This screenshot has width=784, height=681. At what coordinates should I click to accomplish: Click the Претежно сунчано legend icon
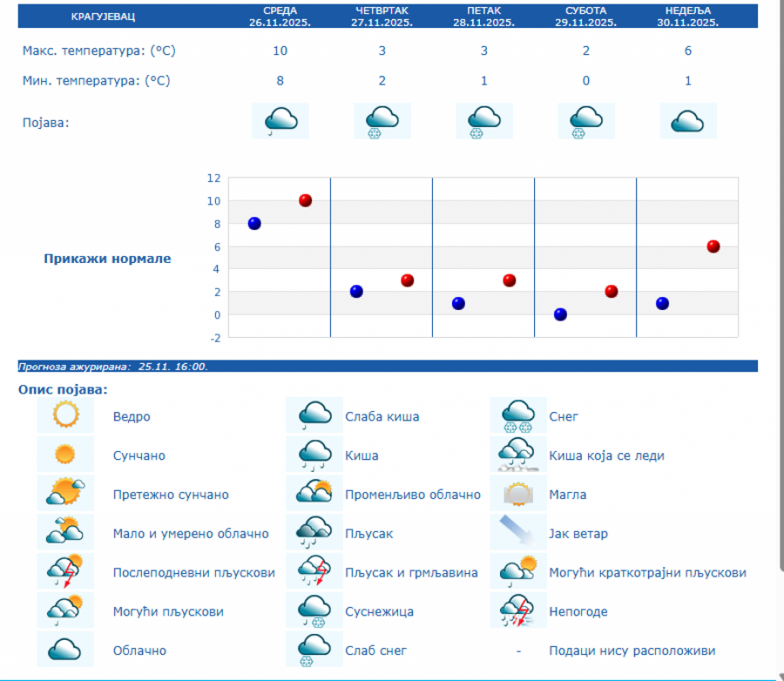pyautogui.click(x=65, y=494)
